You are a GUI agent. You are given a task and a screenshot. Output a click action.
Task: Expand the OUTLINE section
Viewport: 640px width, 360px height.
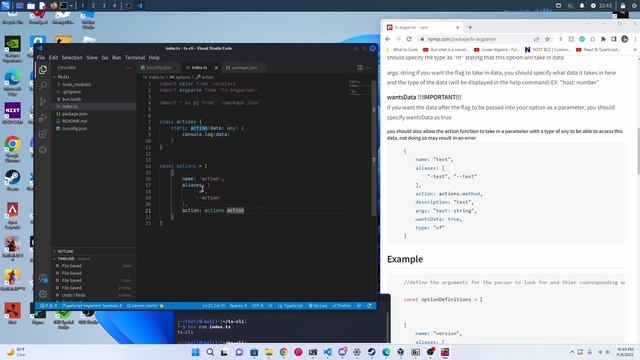coord(65,251)
